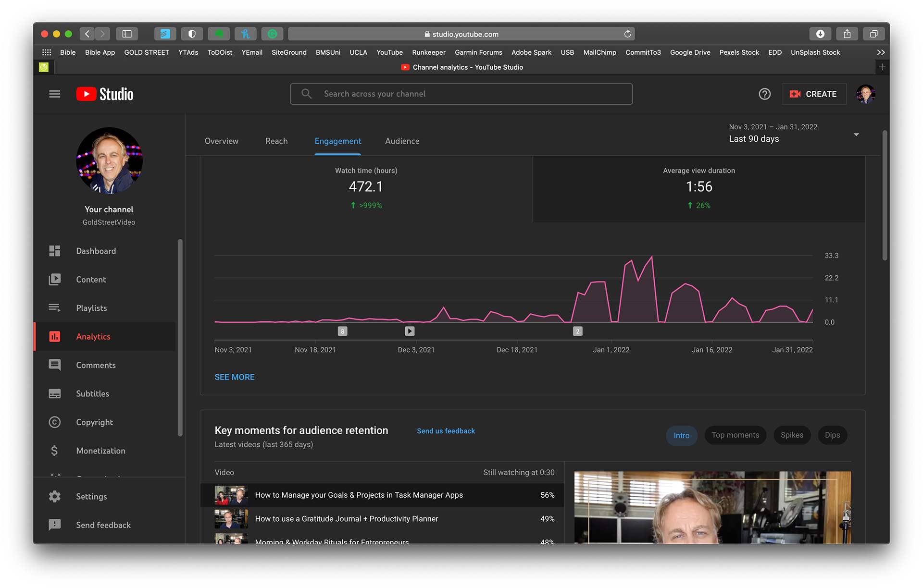Click the video publish marker on timeline
This screenshot has height=588, width=923.
(x=410, y=331)
